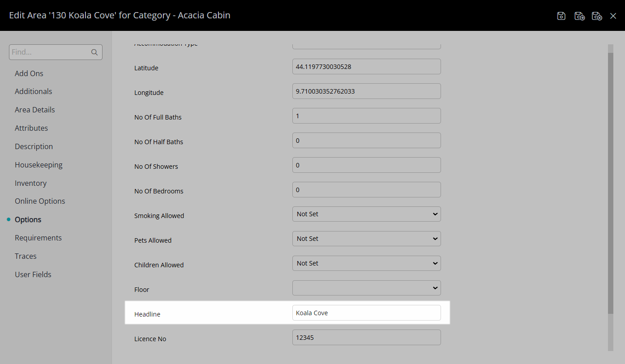Click the Latitude input field

point(367,67)
